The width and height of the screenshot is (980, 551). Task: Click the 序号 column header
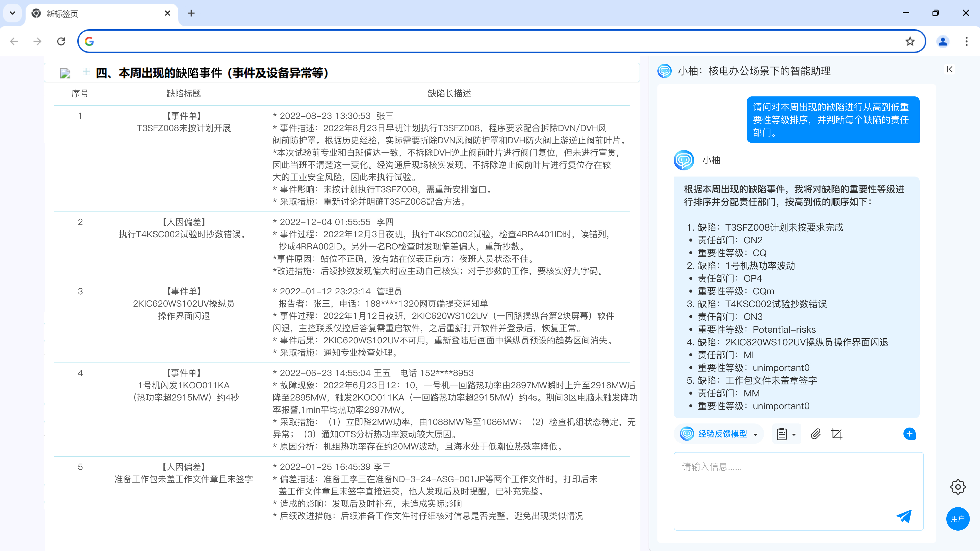[x=80, y=94]
